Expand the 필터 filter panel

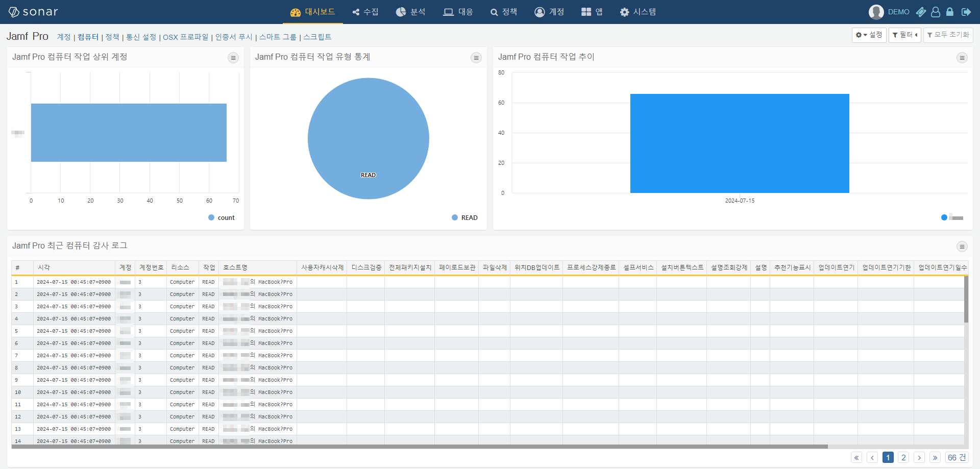coord(904,35)
